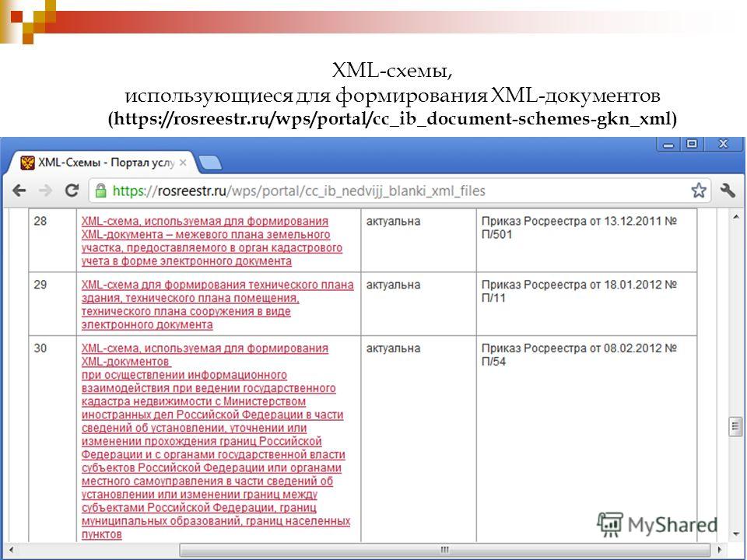Open the row 28 XML-схема межевого плана link
The image size is (747, 560).
(x=212, y=241)
